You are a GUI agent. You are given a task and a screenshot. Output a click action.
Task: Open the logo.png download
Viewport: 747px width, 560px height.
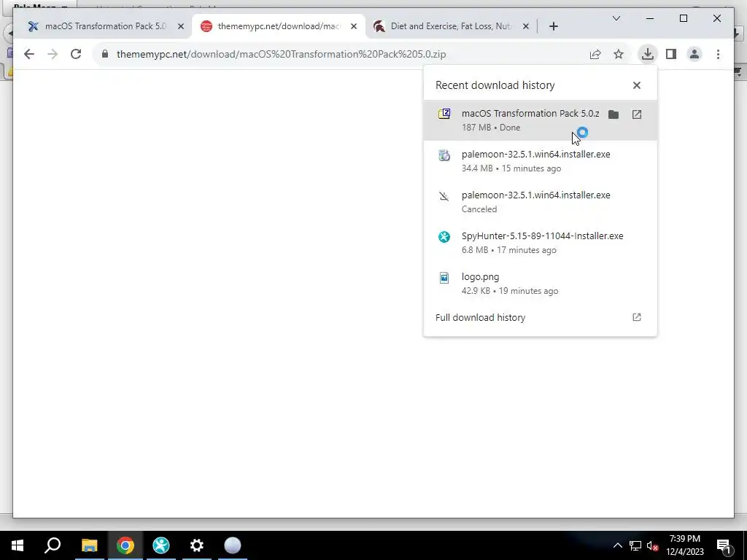tap(541, 284)
